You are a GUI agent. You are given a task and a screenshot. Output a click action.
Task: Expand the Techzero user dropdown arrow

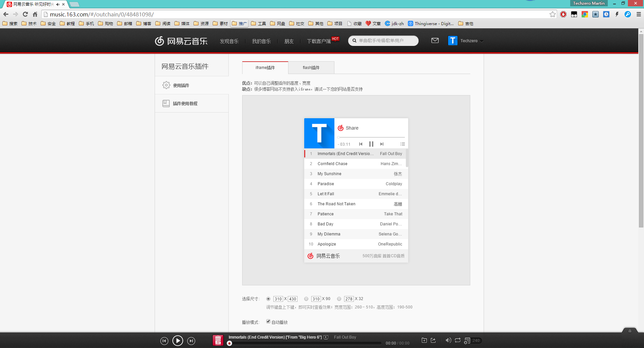(x=482, y=41)
